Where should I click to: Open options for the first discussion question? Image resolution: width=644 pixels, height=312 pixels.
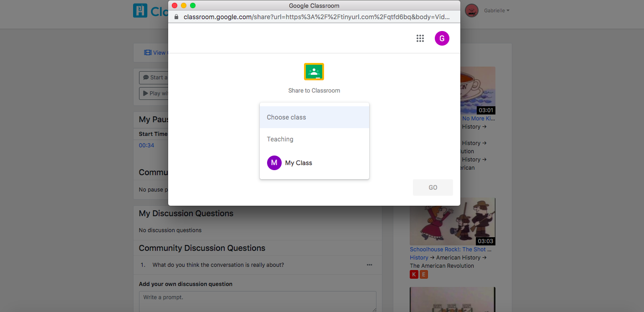369,265
